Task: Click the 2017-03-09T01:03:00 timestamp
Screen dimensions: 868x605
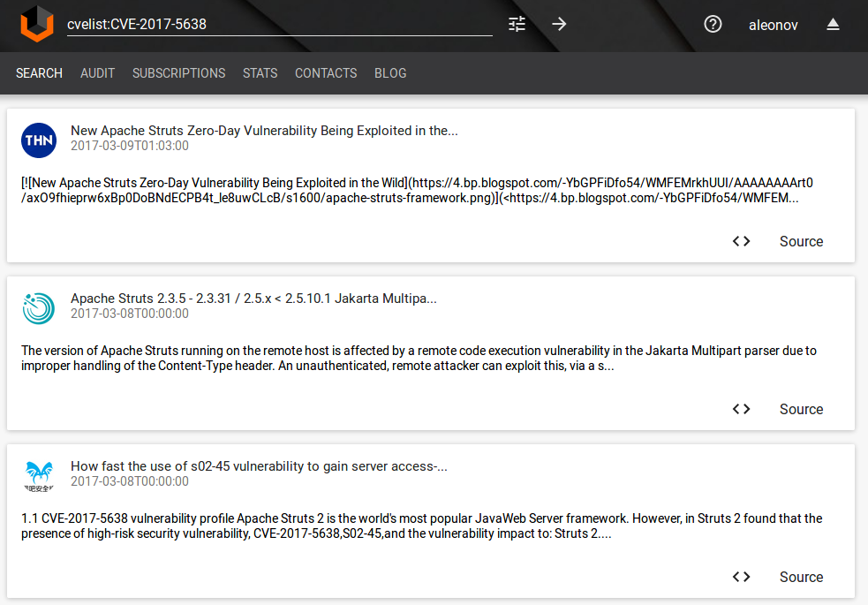Action: pyautogui.click(x=130, y=146)
